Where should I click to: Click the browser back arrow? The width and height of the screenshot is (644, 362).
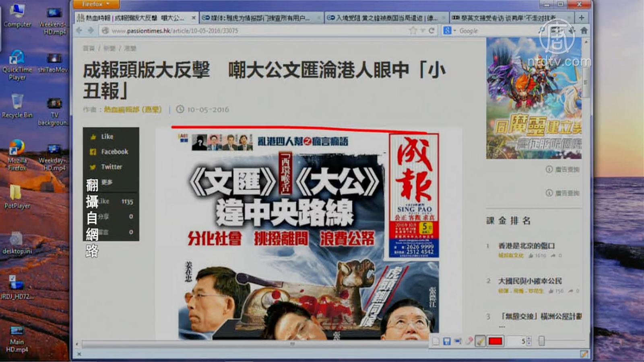pyautogui.click(x=79, y=31)
